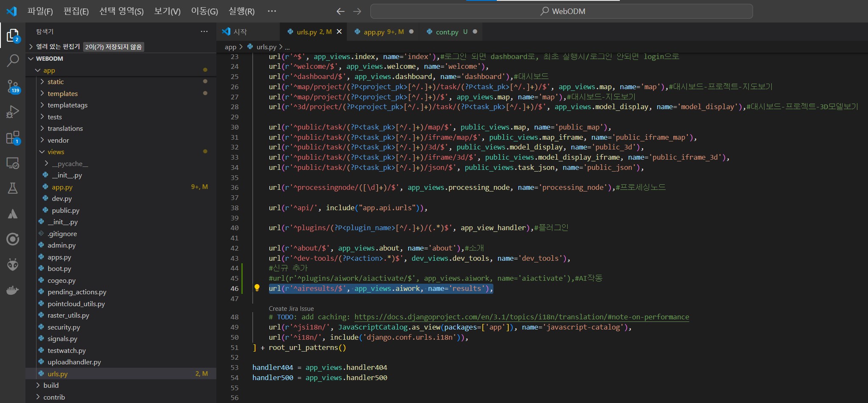Screen dimensions: 868x403
Task: Open Source Control with 139 changes
Action: pyautogui.click(x=13, y=86)
